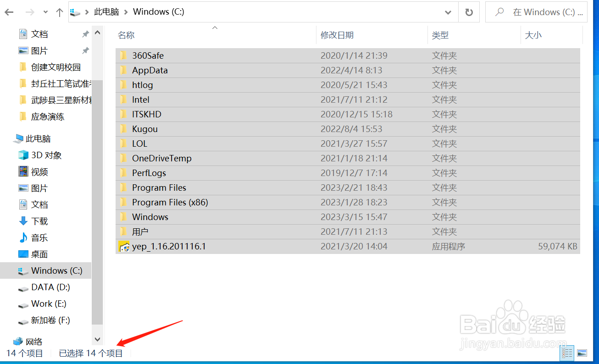Focus the 在 Windows (C:) search box
The height and width of the screenshot is (364, 599).
coord(536,12)
